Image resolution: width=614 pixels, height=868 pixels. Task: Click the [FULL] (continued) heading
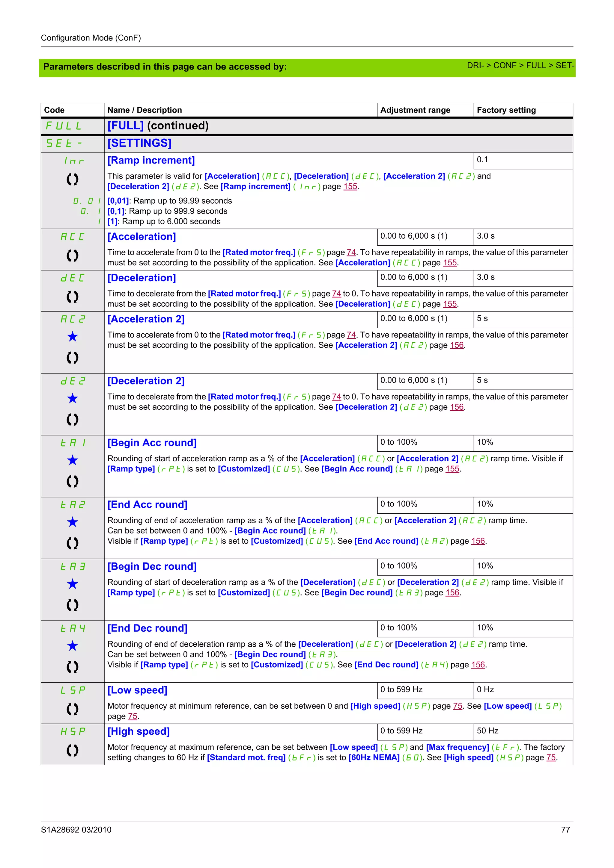(x=158, y=126)
